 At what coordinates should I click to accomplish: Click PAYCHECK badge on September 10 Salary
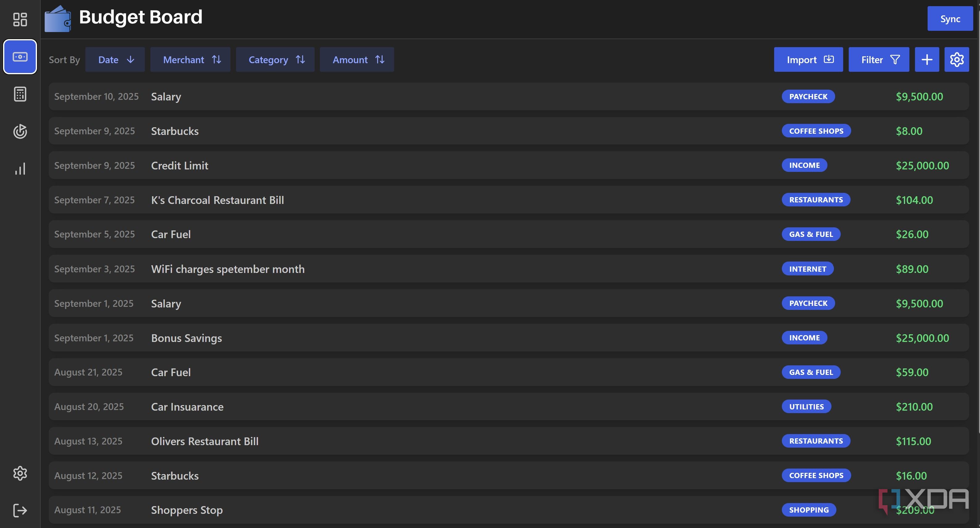pos(808,96)
